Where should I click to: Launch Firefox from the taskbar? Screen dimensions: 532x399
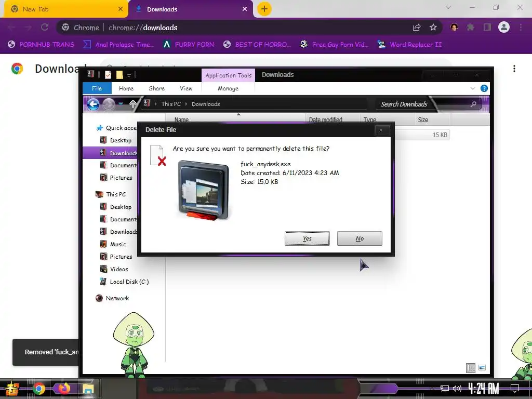pos(63,389)
